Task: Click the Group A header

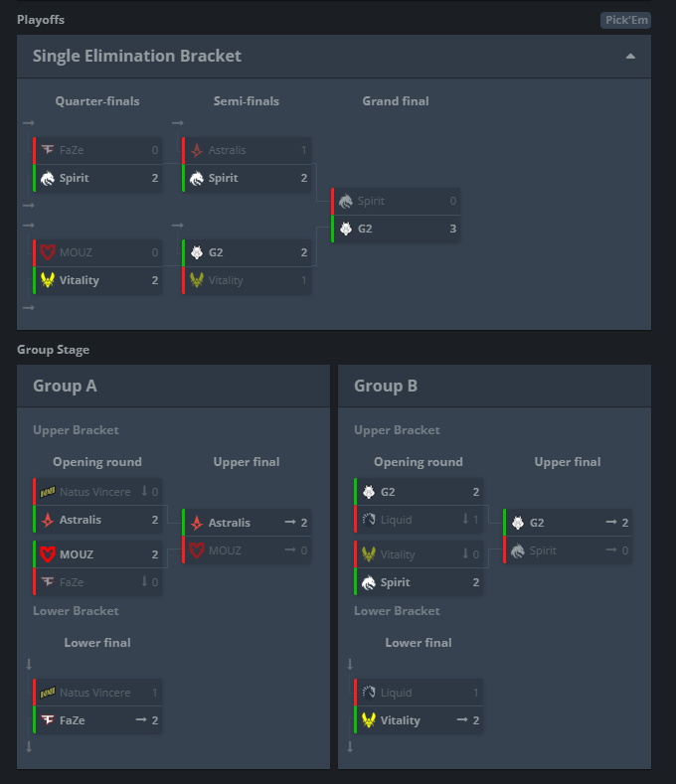Action: 65,386
